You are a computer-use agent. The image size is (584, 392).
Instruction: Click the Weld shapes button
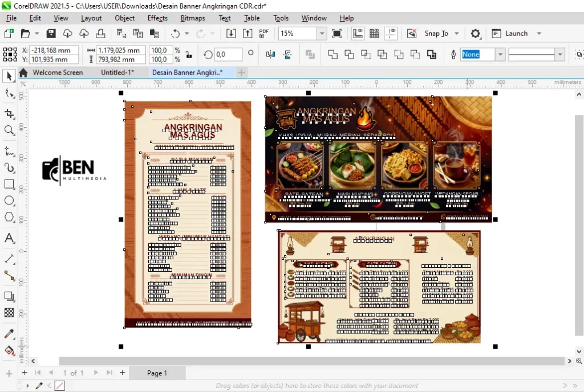332,55
